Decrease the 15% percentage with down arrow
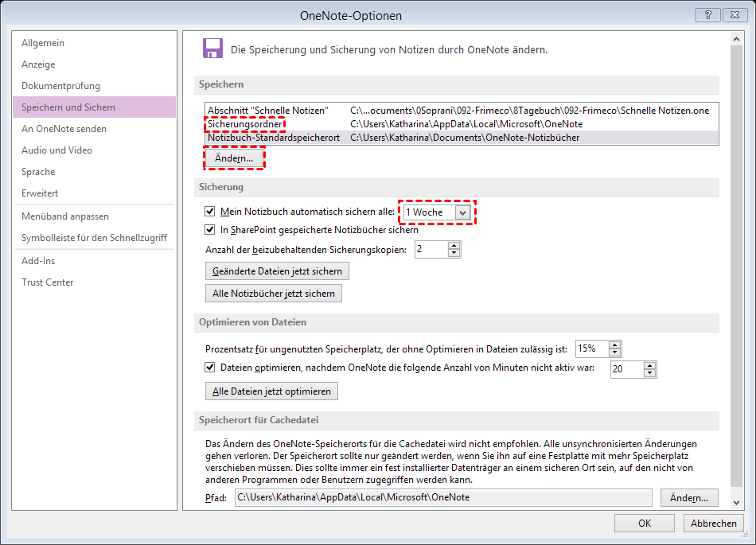 (614, 352)
